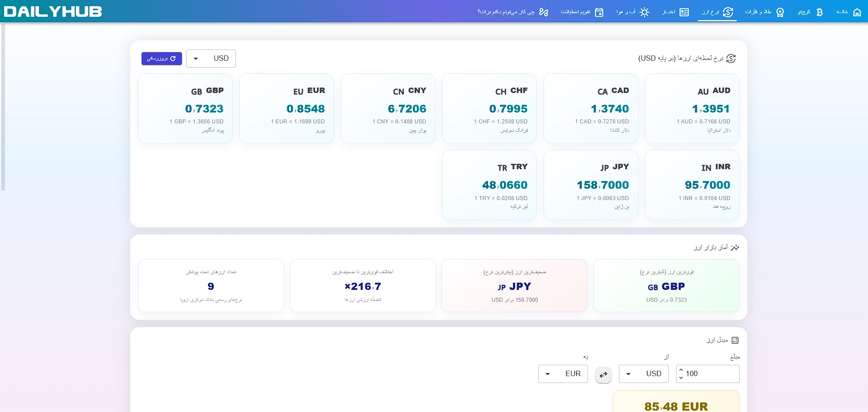Open the weather sun icon
The width and height of the screenshot is (868, 412).
click(x=644, y=12)
